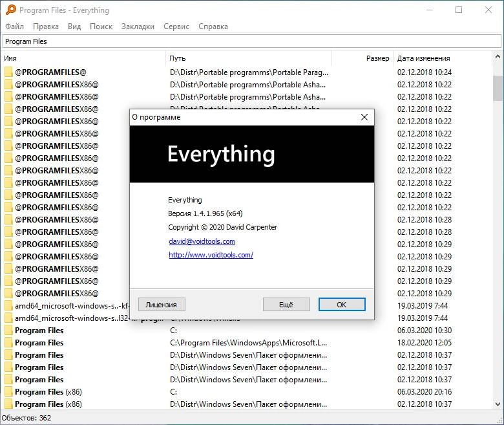Open the Закладки menu
The image size is (504, 425).
(x=138, y=27)
